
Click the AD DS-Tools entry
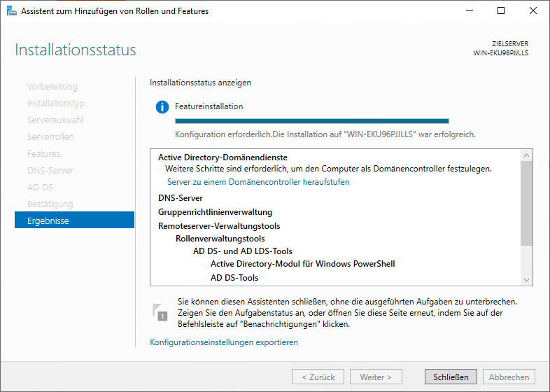point(234,278)
